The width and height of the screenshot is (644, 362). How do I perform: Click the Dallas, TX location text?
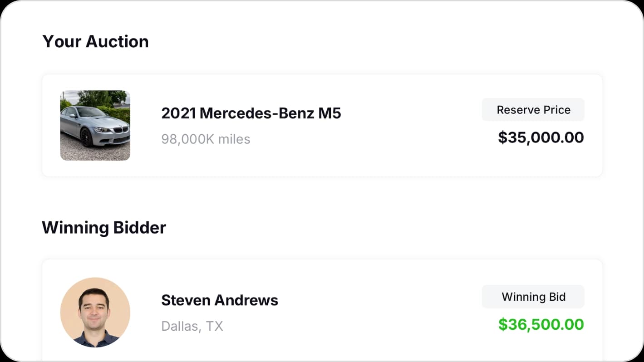192,326
